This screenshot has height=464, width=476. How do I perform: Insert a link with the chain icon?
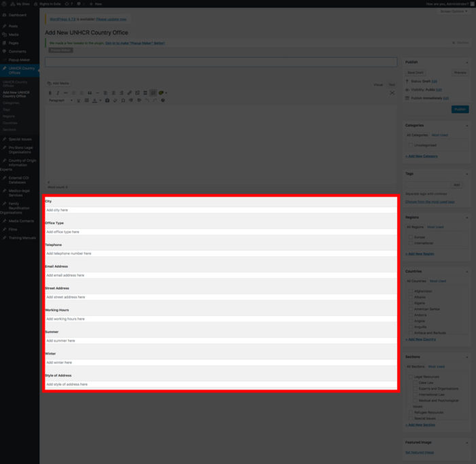(x=129, y=93)
